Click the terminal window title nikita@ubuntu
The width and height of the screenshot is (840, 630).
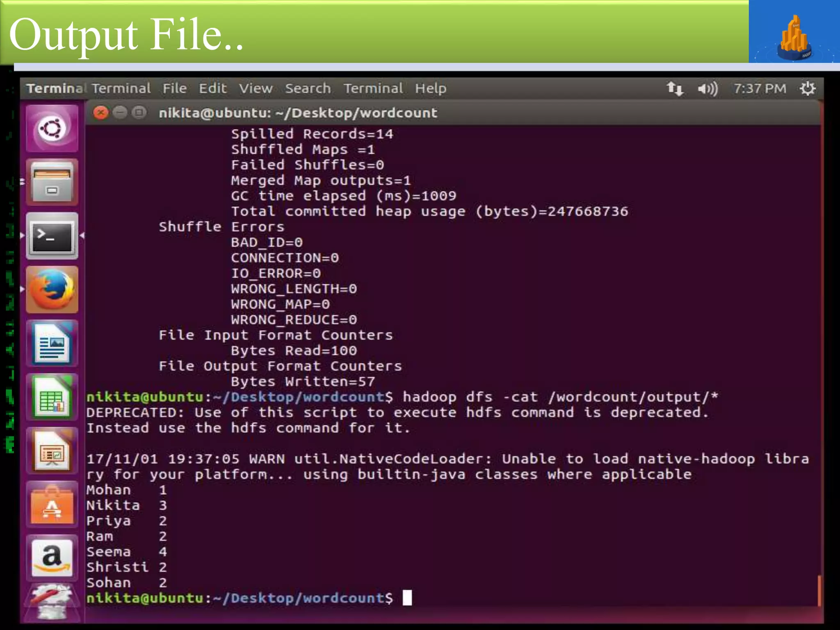(298, 113)
